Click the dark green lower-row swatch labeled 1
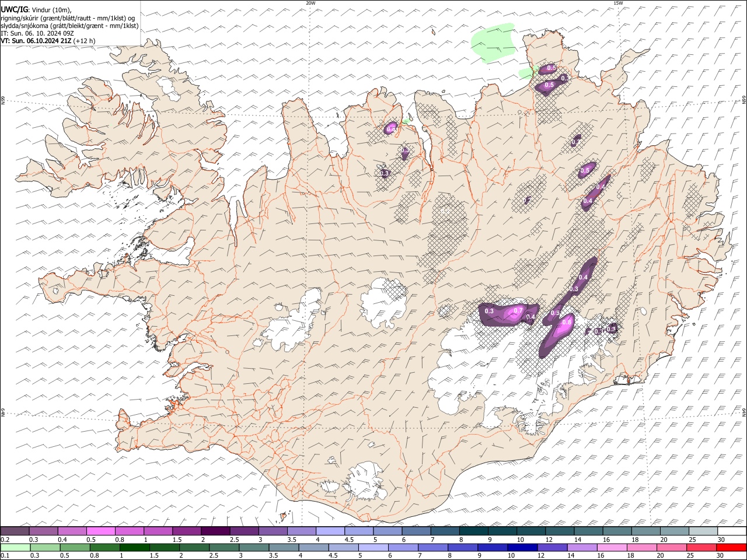The height and width of the screenshot is (560, 747). coord(135,548)
